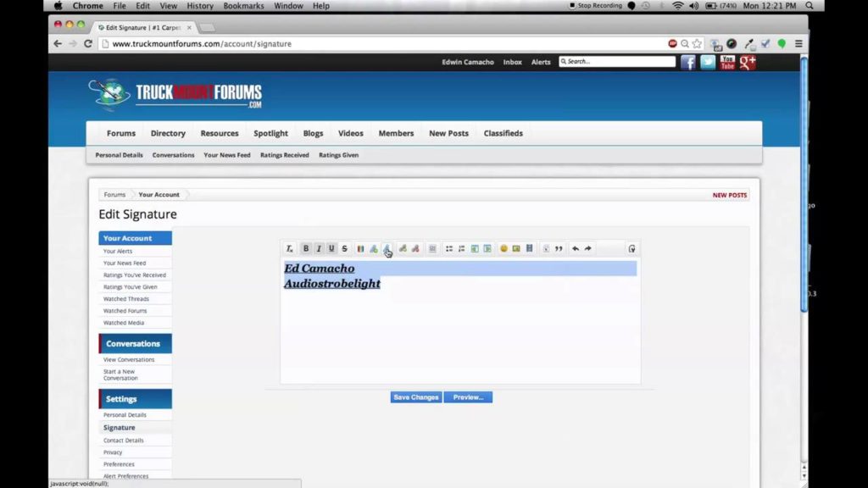Screen dimensions: 868x488
Task: Click the Remove Formatting icon in editor toolbar
Action: (x=289, y=249)
